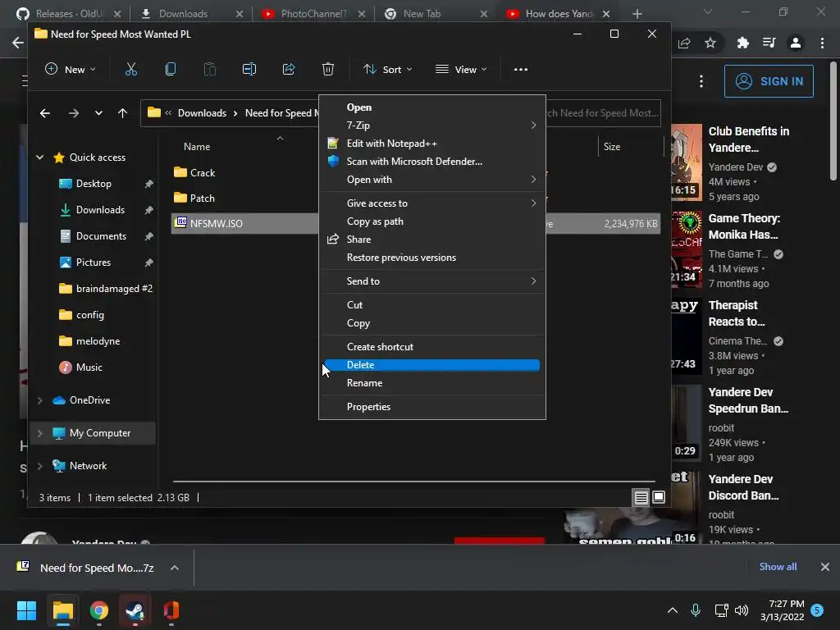840x630 pixels.
Task: Click the Cut scissors icon in Explorer toolbar
Action: 130,69
